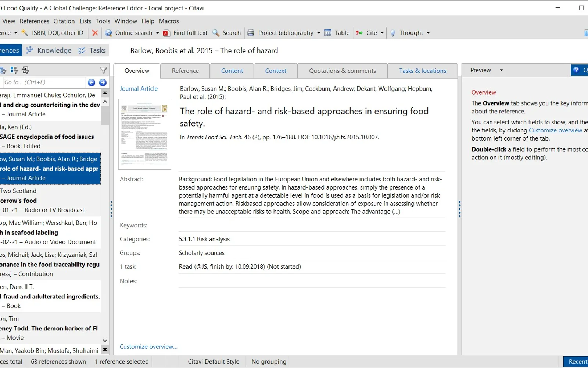Screen dimensions: 588x368
Task: Open the Cite dropdown arrow
Action: point(382,33)
